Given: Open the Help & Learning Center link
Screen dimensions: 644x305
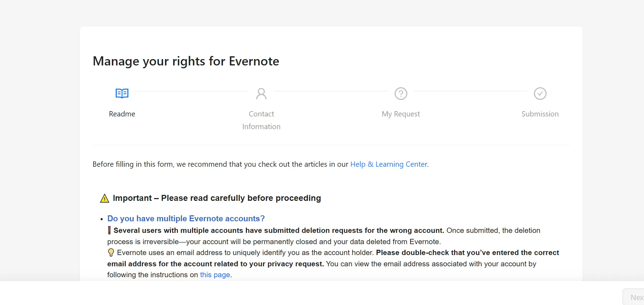Looking at the screenshot, I should pos(389,164).
